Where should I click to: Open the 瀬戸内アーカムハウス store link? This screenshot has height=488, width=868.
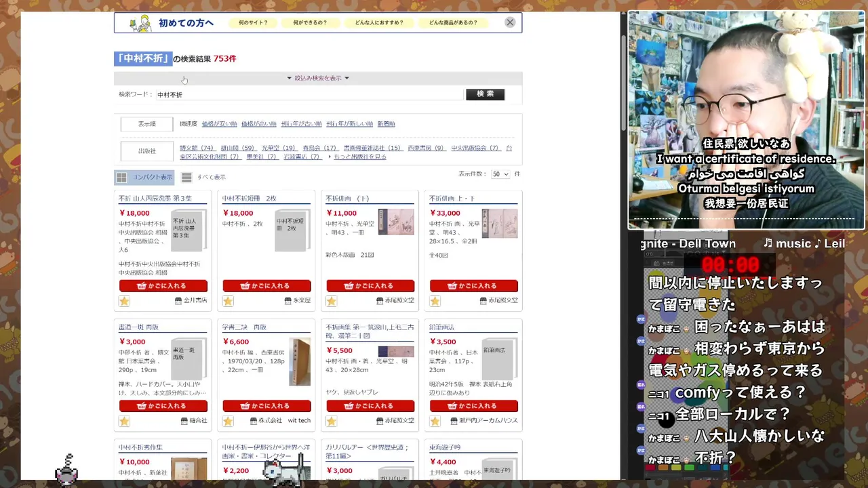[484, 421]
